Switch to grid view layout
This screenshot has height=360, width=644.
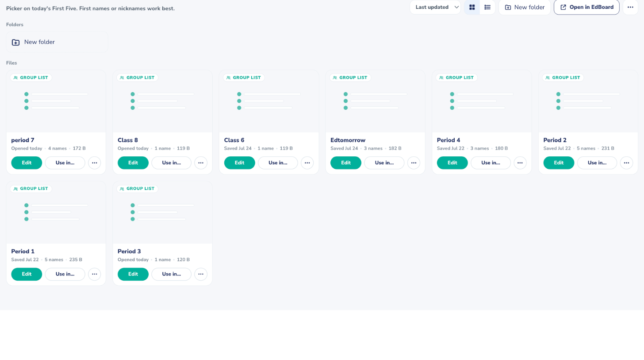click(x=472, y=7)
